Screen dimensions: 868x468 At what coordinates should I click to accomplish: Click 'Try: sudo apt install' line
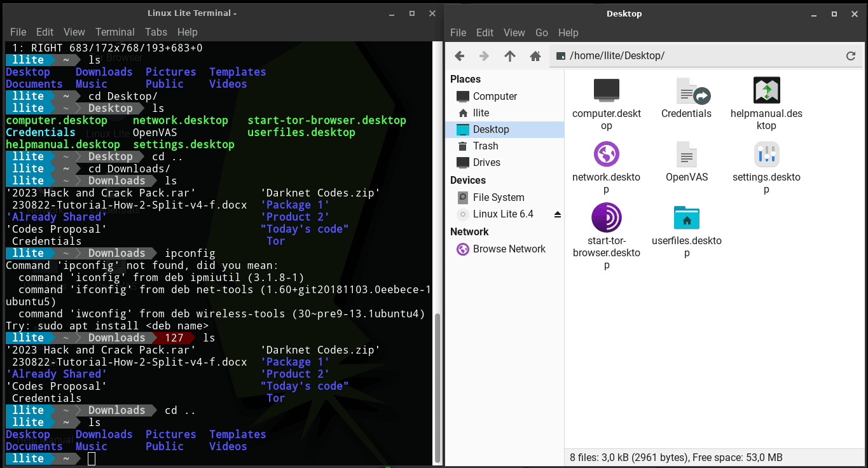(x=107, y=326)
